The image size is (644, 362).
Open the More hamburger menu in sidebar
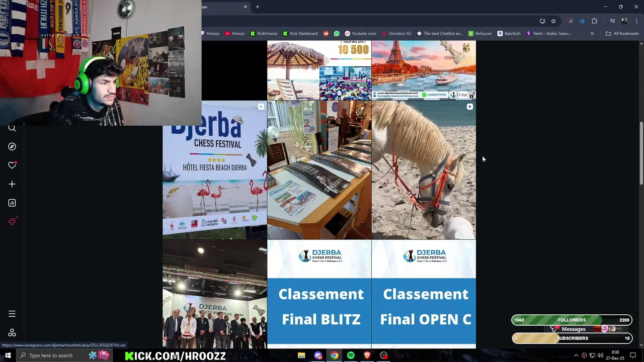[12, 314]
